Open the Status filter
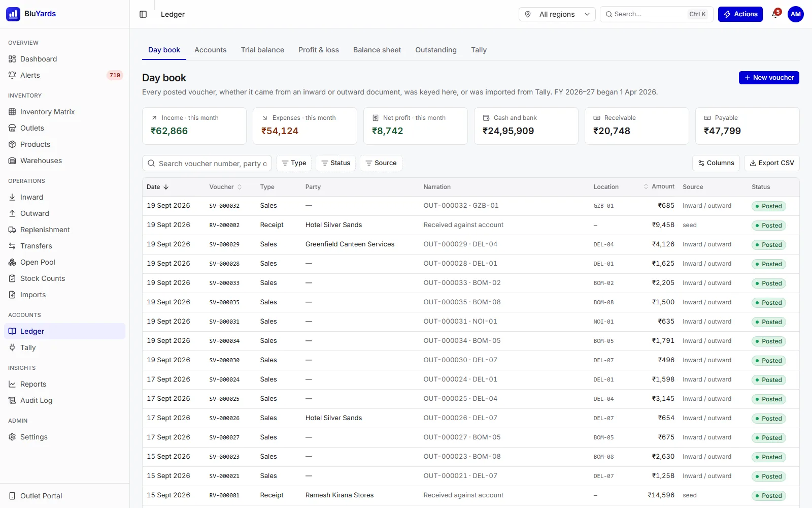The height and width of the screenshot is (508, 812). [x=335, y=163]
